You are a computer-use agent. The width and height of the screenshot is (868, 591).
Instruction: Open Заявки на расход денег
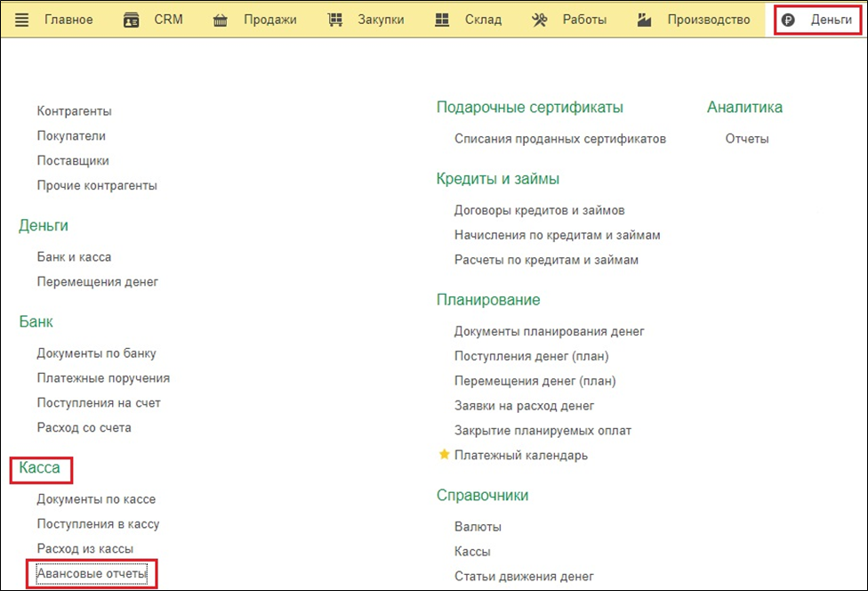[524, 406]
